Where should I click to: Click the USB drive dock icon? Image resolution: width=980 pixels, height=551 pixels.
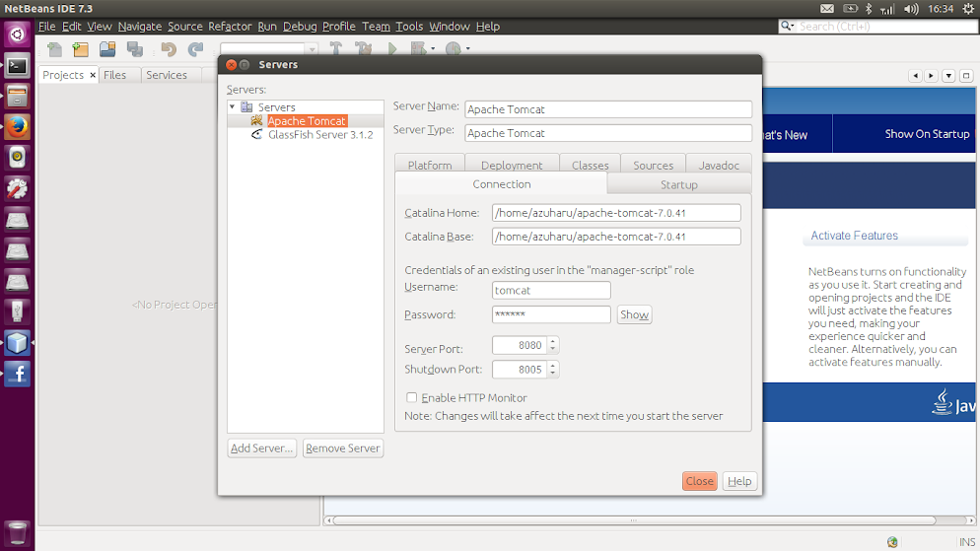tap(17, 311)
